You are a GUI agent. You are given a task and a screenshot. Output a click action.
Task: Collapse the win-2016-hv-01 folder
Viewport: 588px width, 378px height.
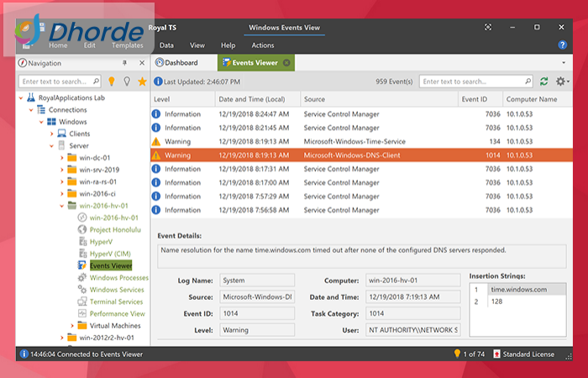(x=62, y=205)
